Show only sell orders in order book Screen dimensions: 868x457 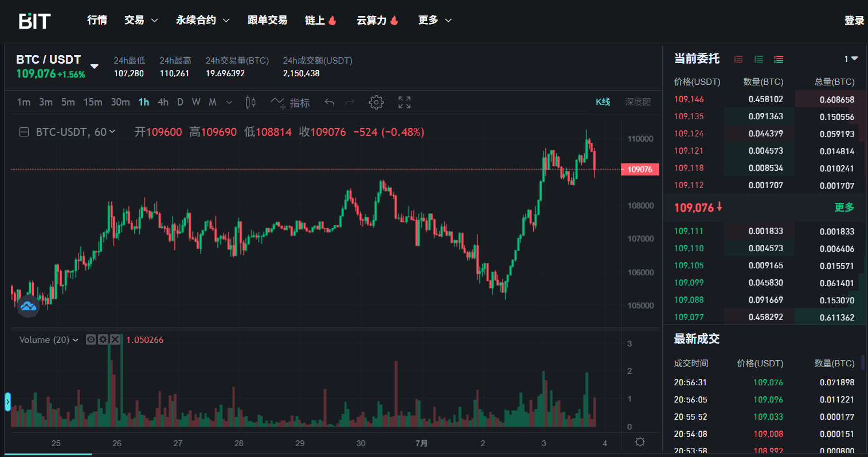point(738,59)
